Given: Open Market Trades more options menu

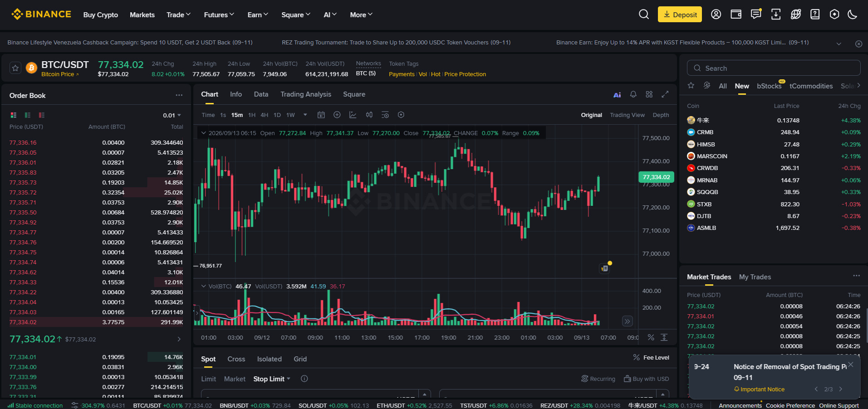Looking at the screenshot, I should [x=856, y=276].
